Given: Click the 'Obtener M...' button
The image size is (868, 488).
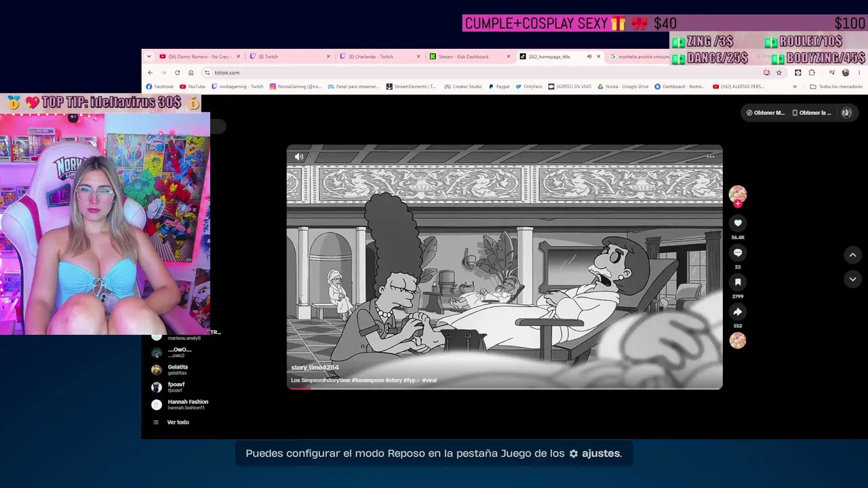Looking at the screenshot, I should pyautogui.click(x=766, y=113).
